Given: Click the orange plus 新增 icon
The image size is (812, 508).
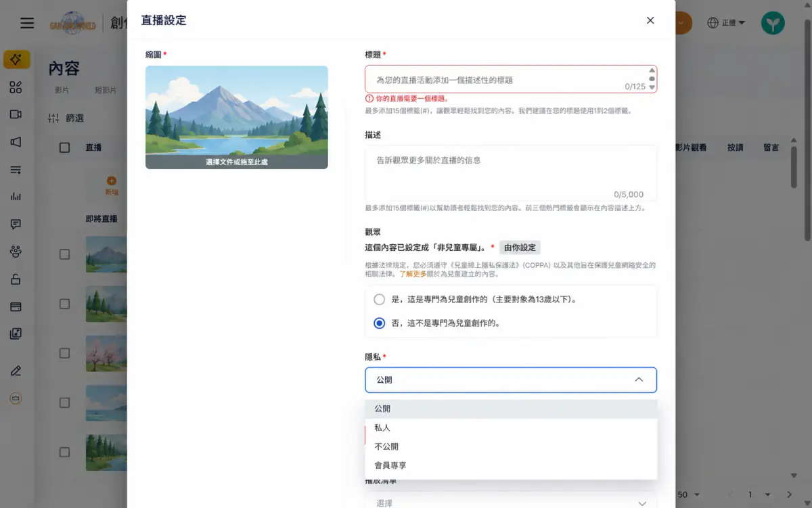Looking at the screenshot, I should [112, 181].
